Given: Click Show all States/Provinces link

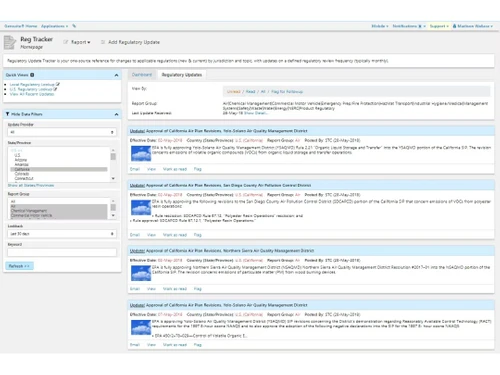Looking at the screenshot, I should 31,185.
